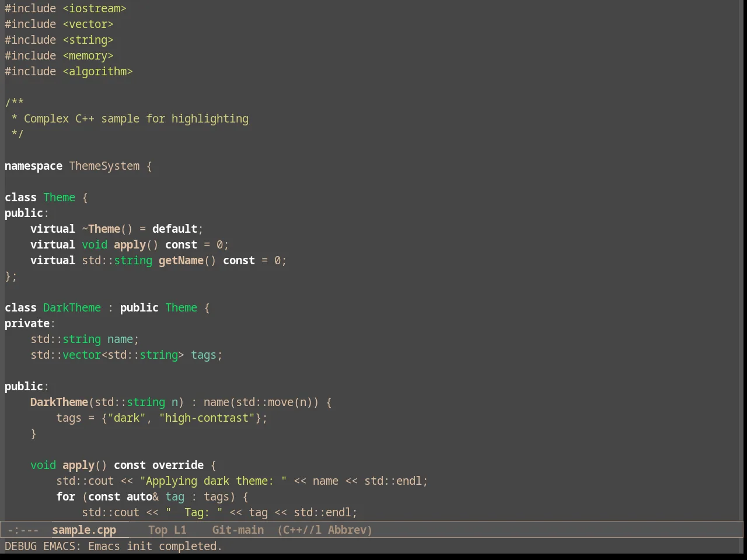Image resolution: width=747 pixels, height=560 pixels.
Task: Click the 'namespace' keyword
Action: (33, 166)
